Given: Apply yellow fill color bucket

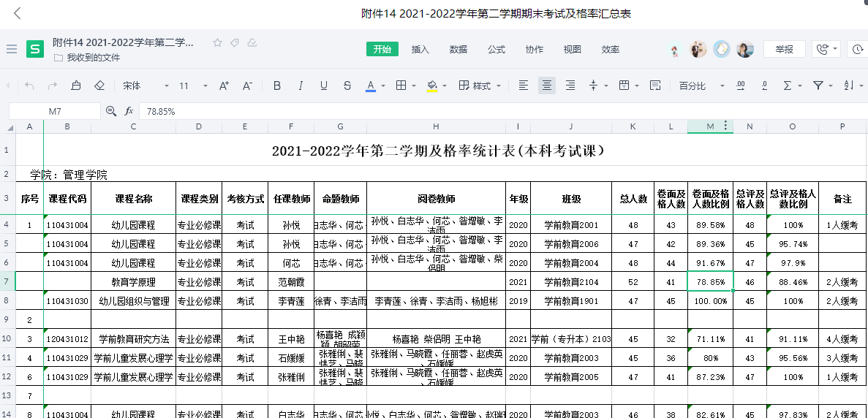Looking at the screenshot, I should [431, 85].
